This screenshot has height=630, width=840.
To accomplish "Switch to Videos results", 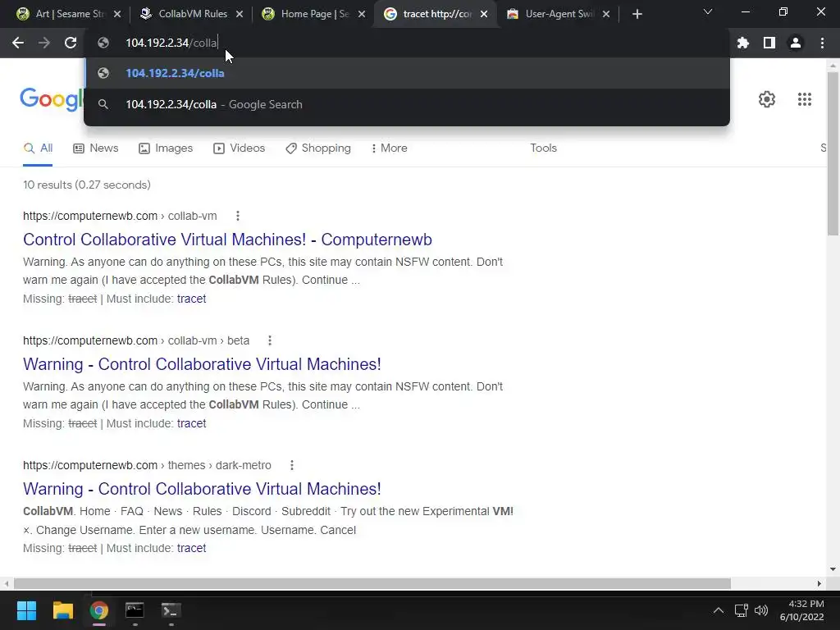I will coord(239,148).
